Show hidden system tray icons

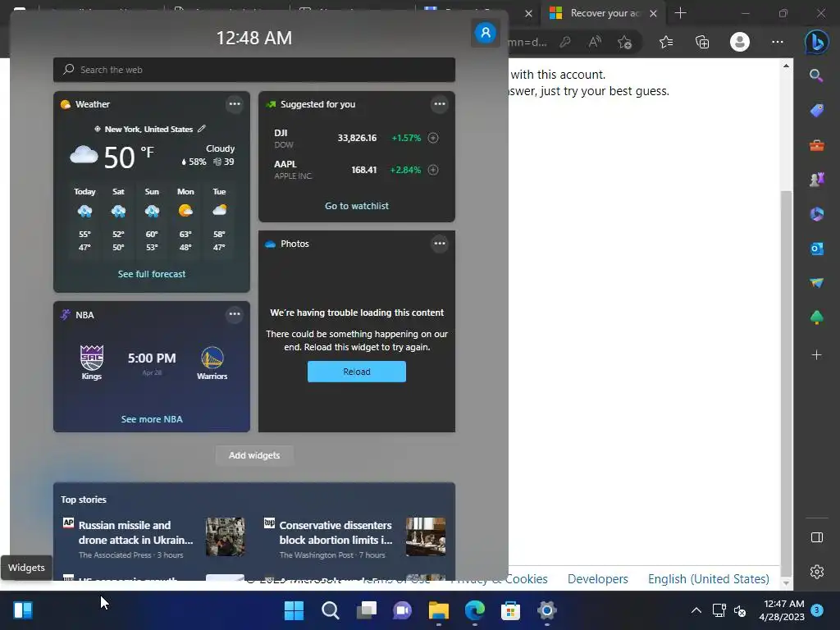click(696, 610)
